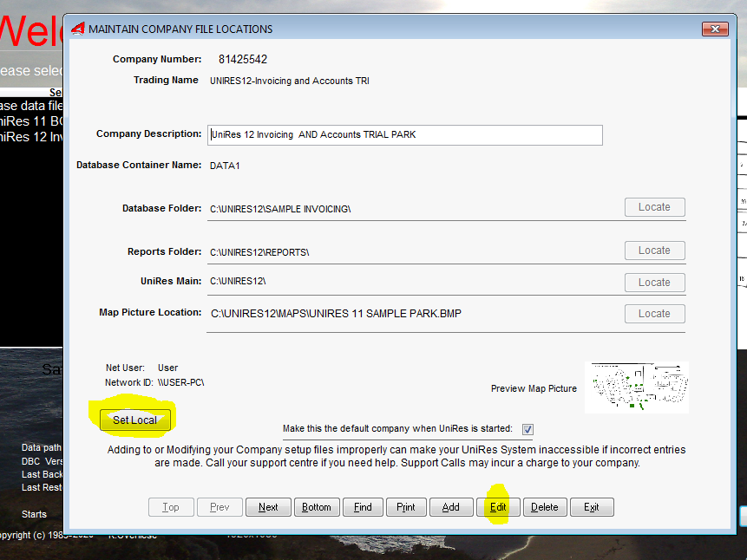Click the Data path label in background window
747x560 pixels.
[x=42, y=447]
